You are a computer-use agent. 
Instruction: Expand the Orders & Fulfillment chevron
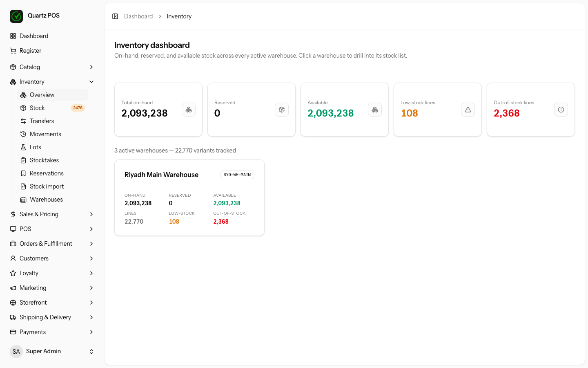click(91, 244)
